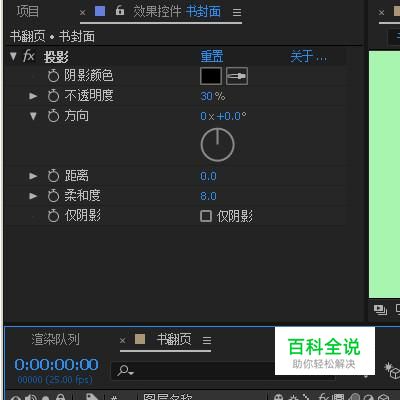Expand the 柔和度 property
The image size is (400, 400).
[x=33, y=196]
